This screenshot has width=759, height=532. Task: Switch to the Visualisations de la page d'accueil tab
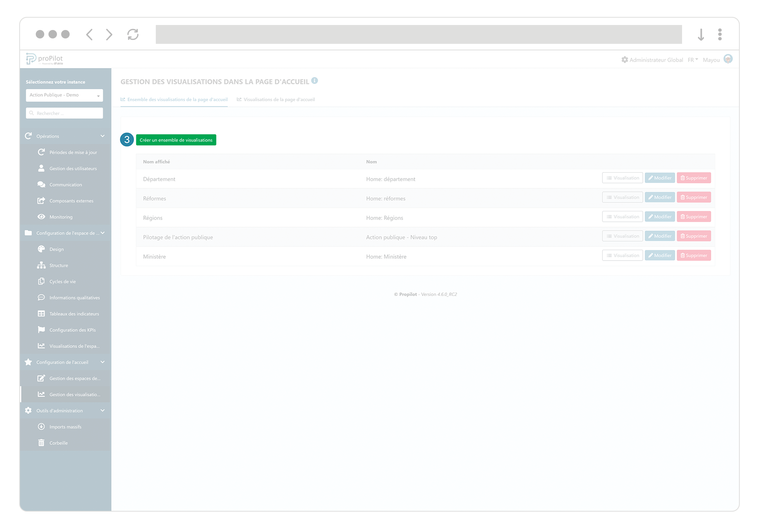tap(276, 100)
